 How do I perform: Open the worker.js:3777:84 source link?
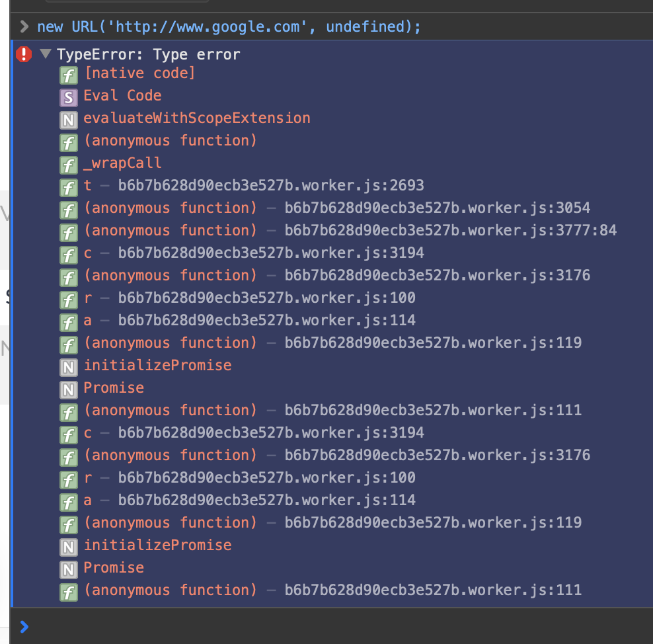pos(451,231)
